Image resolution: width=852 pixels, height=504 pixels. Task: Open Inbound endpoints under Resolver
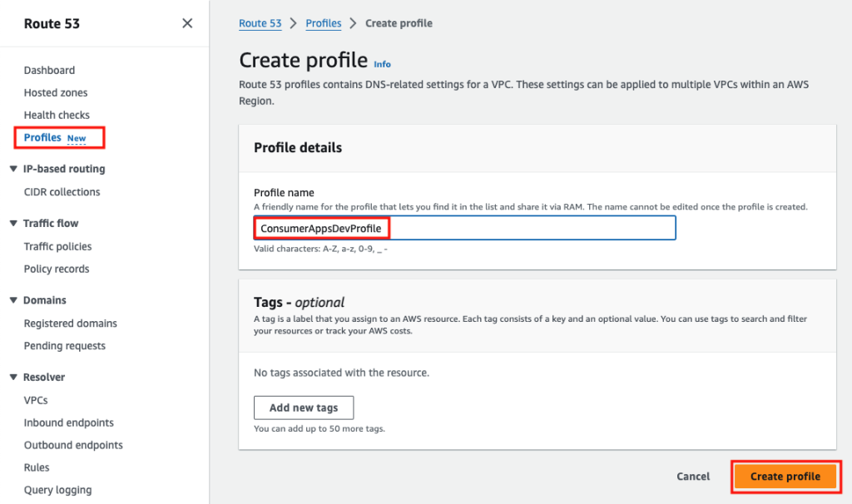(68, 422)
